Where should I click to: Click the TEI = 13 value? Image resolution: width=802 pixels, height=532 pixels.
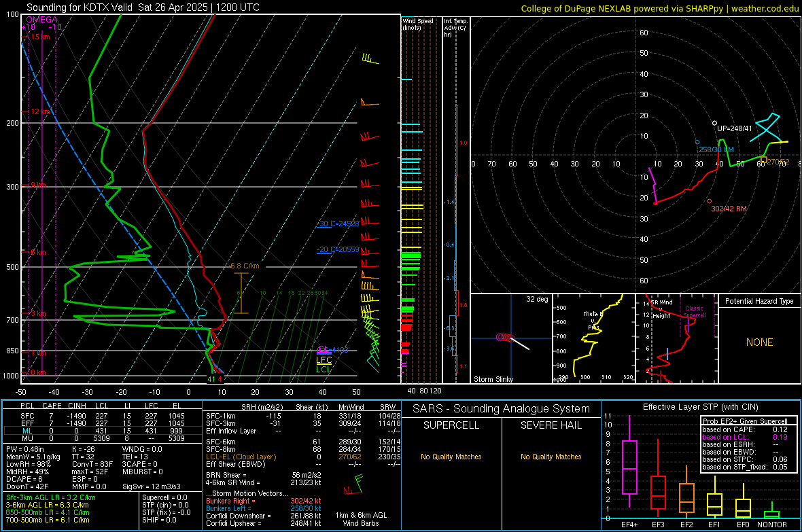[x=135, y=457]
